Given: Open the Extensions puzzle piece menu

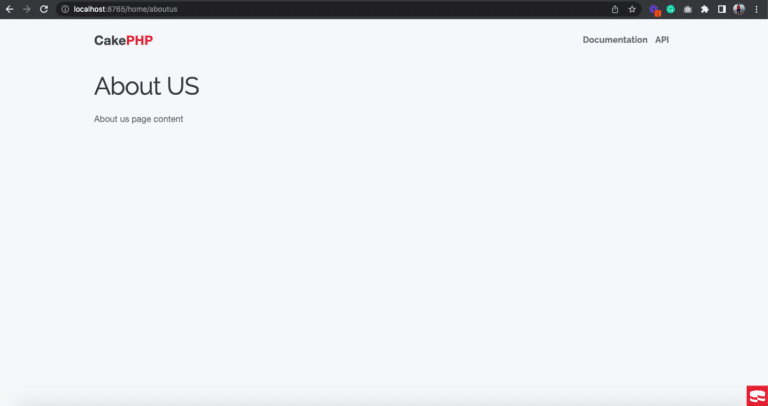Looking at the screenshot, I should [705, 9].
